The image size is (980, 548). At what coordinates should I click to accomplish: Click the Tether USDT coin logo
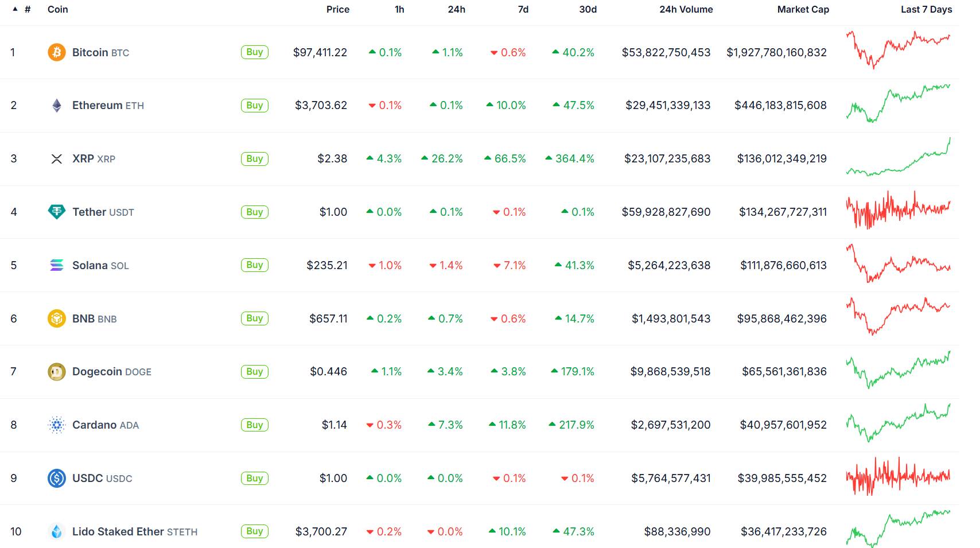coord(57,212)
